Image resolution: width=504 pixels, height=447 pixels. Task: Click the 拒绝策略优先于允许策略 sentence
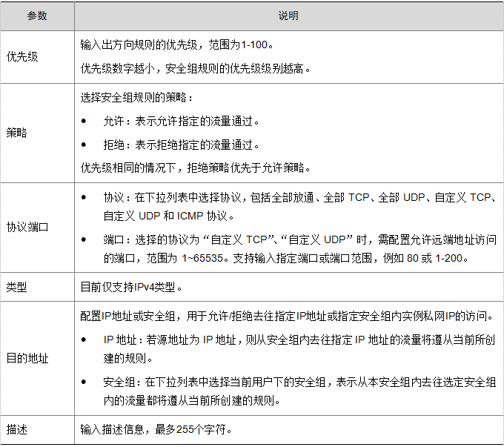click(x=195, y=167)
